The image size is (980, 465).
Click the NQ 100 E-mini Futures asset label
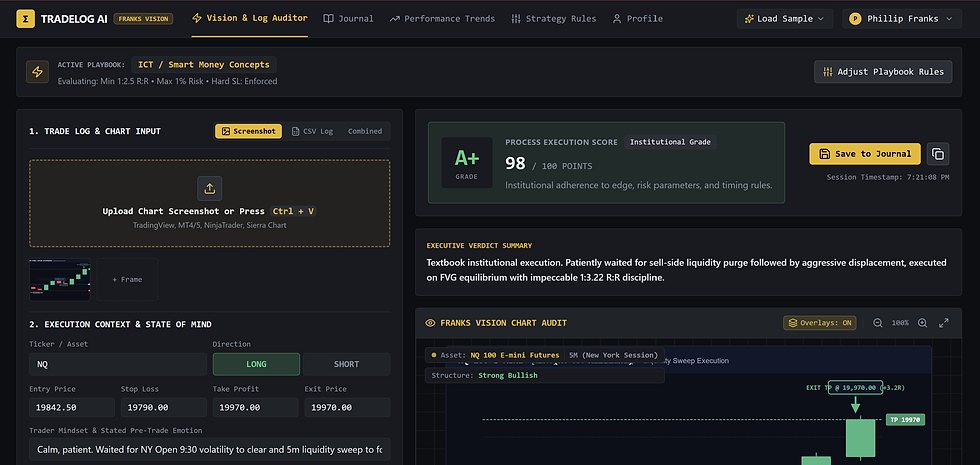tap(514, 355)
